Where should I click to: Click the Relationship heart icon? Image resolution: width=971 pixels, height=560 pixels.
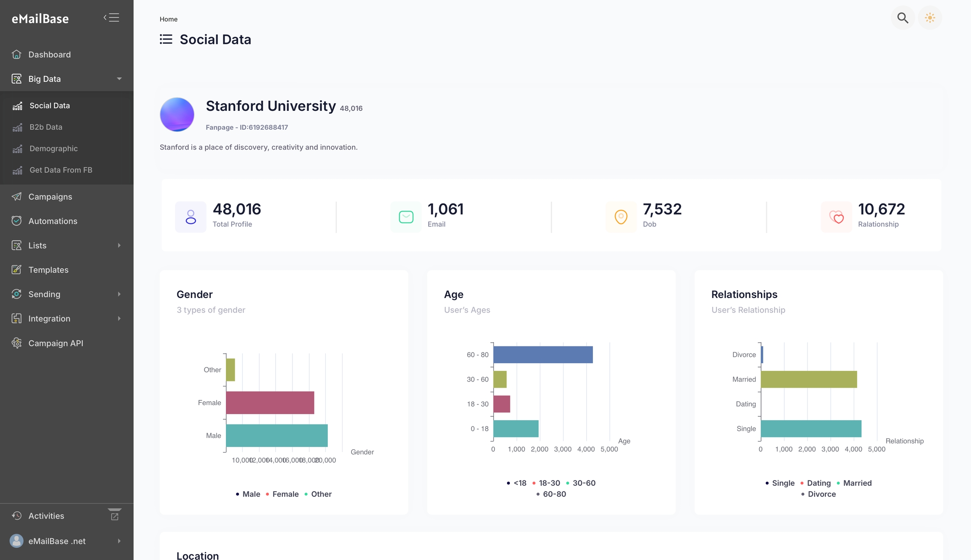coord(836,217)
